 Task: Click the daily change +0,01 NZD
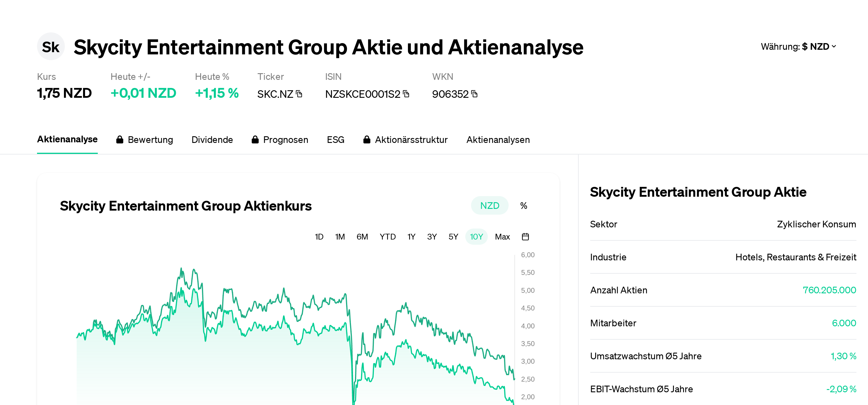point(143,93)
